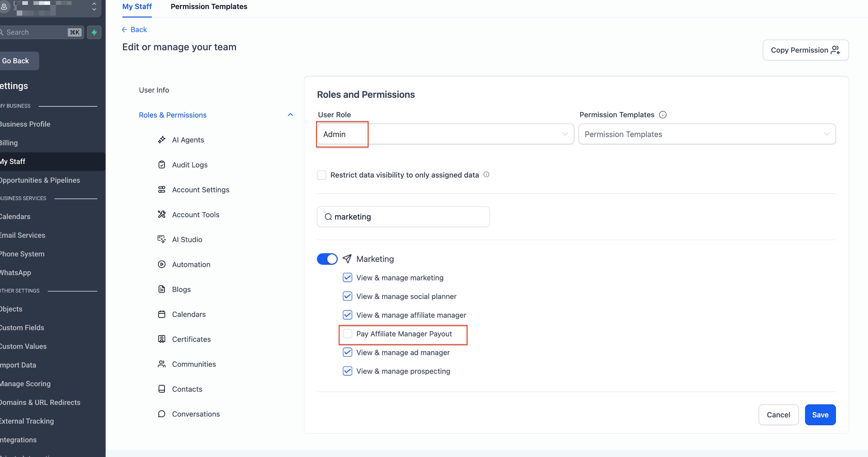Click the Cancel button
The height and width of the screenshot is (457, 868).
[778, 415]
